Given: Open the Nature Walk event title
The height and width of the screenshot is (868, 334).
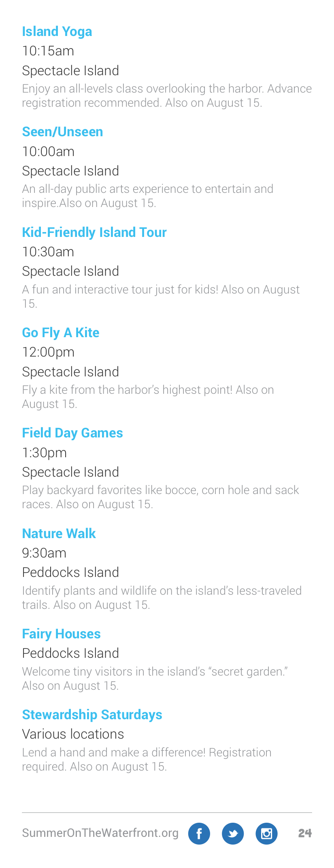Looking at the screenshot, I should tap(59, 533).
